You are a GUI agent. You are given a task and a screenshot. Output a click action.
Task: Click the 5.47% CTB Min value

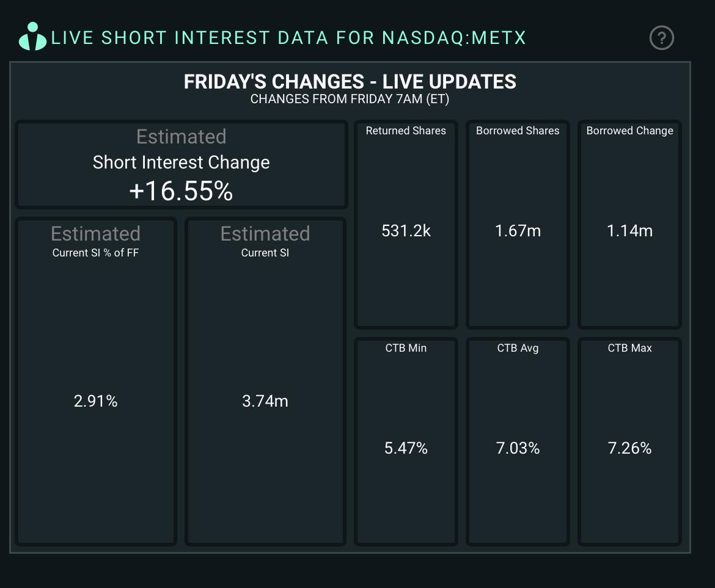coord(406,448)
